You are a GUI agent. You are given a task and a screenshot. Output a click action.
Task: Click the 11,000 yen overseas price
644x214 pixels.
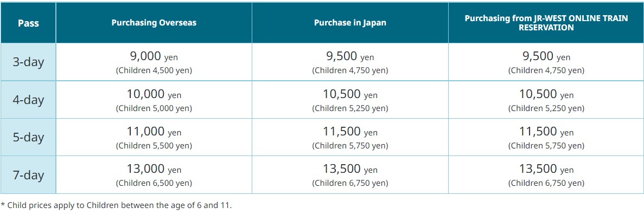click(154, 132)
